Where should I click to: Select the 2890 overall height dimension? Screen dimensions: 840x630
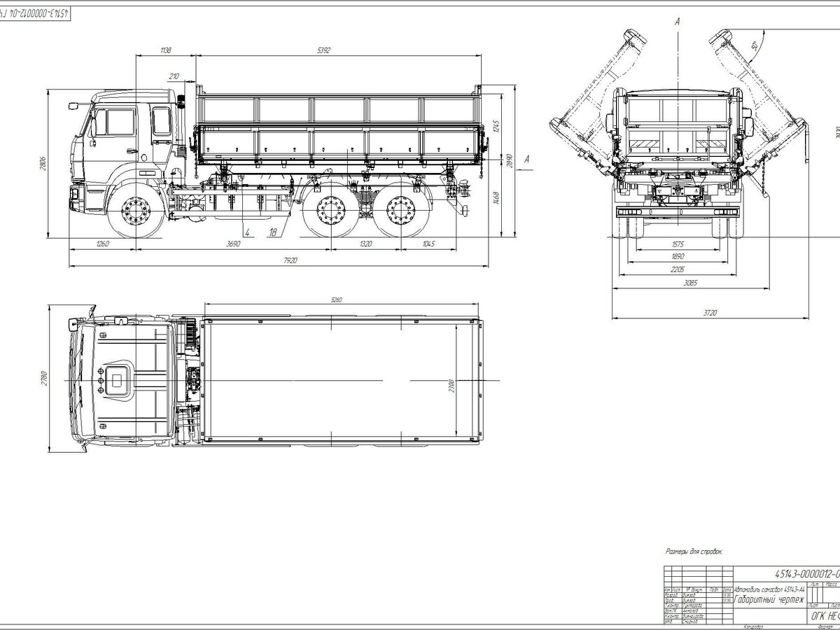point(511,160)
